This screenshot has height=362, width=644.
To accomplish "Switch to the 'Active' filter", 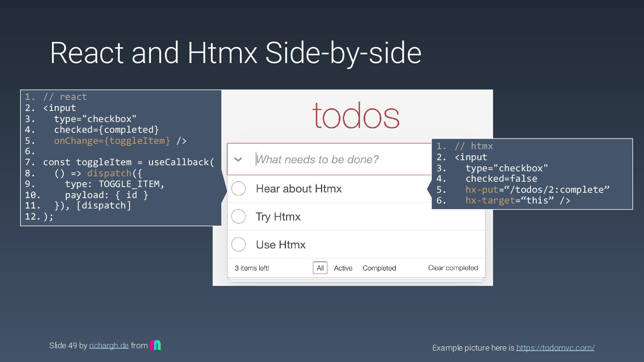I will click(343, 268).
